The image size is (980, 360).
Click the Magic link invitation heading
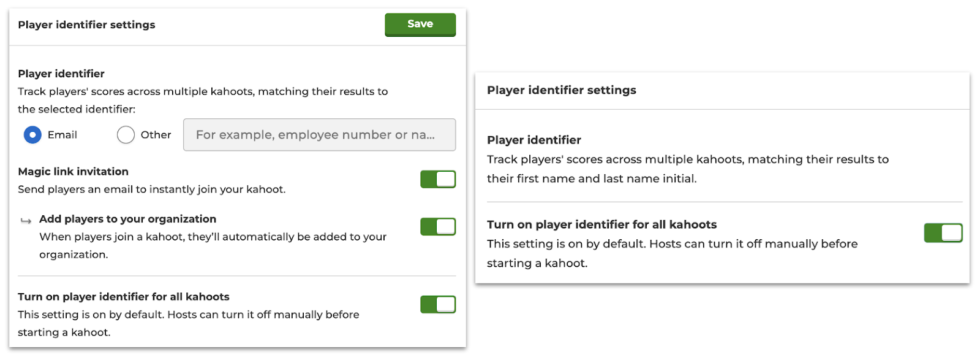[73, 172]
